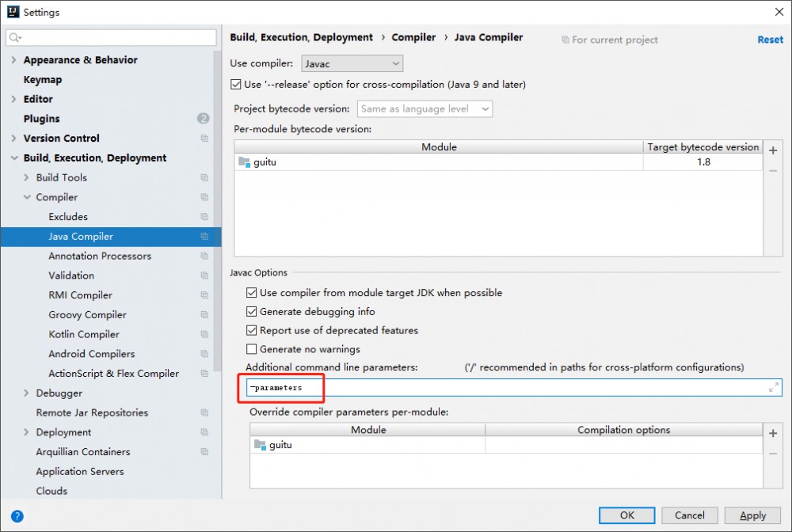
Task: Open the Plugins settings page
Action: 41,119
